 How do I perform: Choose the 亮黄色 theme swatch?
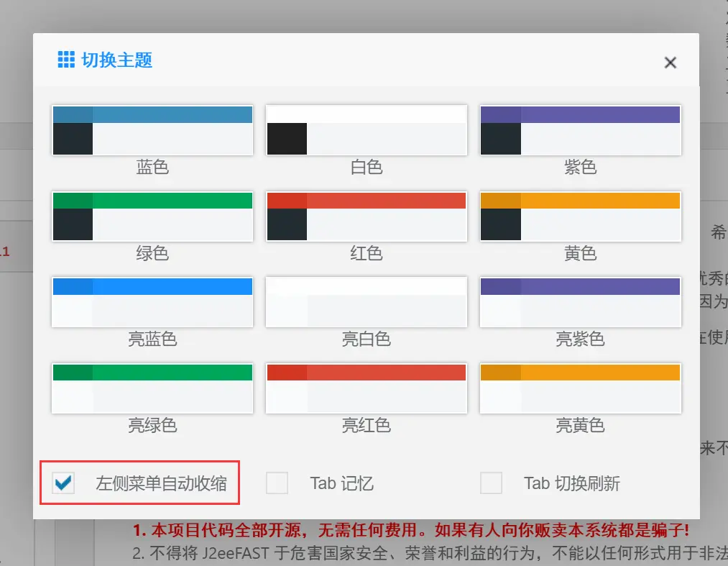pyautogui.click(x=581, y=388)
